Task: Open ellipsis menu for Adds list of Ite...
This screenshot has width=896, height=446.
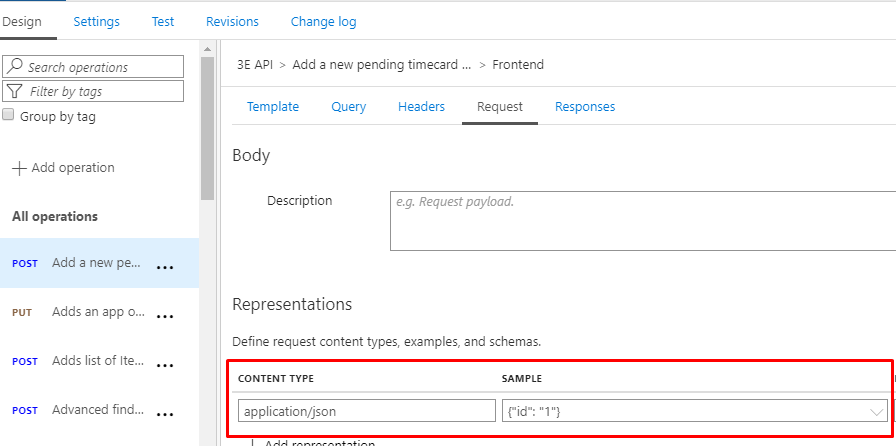Action: (165, 365)
